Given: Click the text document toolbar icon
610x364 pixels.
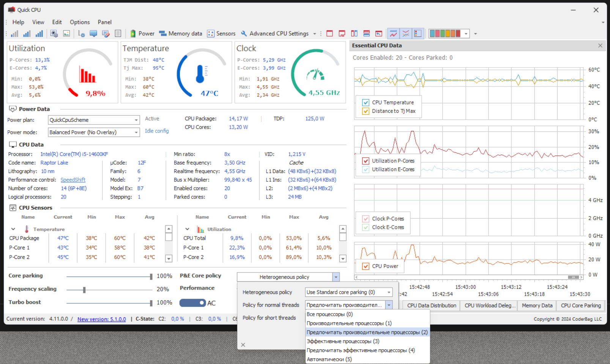Looking at the screenshot, I should point(118,34).
